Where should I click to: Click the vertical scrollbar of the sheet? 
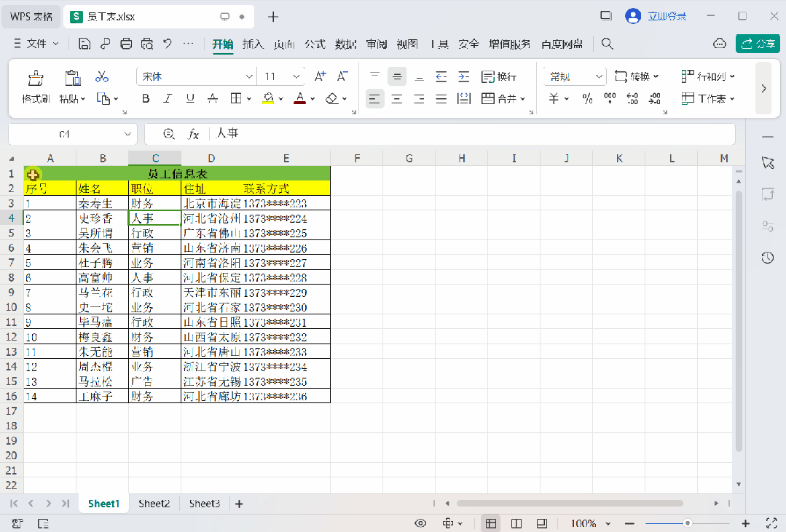(739, 322)
